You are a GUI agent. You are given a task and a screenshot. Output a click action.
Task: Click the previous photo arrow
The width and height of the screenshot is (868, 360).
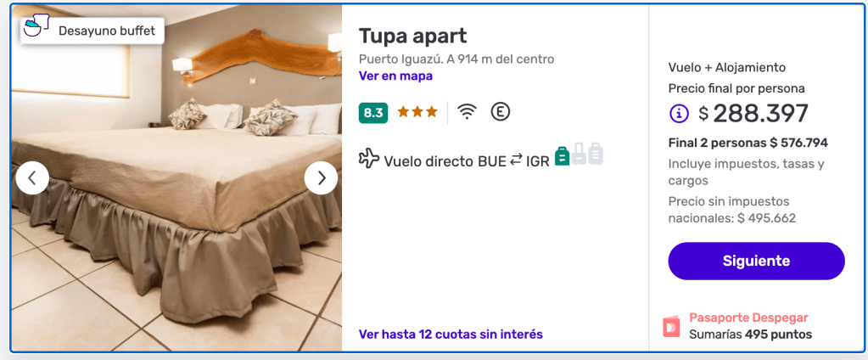click(x=32, y=177)
